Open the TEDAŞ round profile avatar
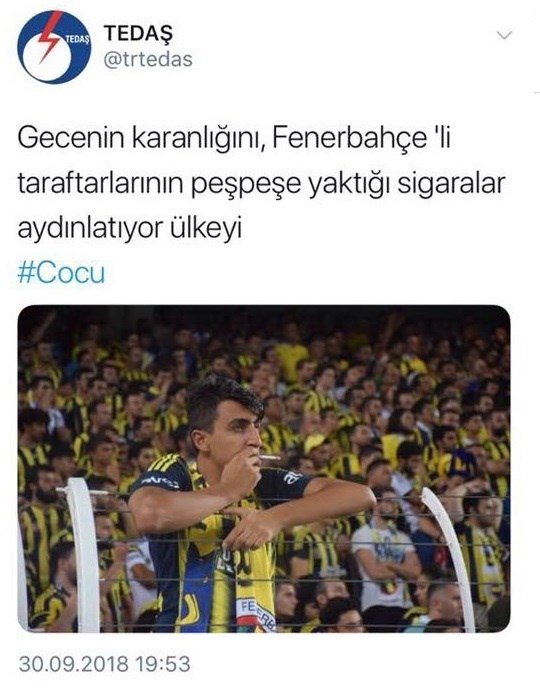The width and height of the screenshot is (540, 692). (x=54, y=47)
